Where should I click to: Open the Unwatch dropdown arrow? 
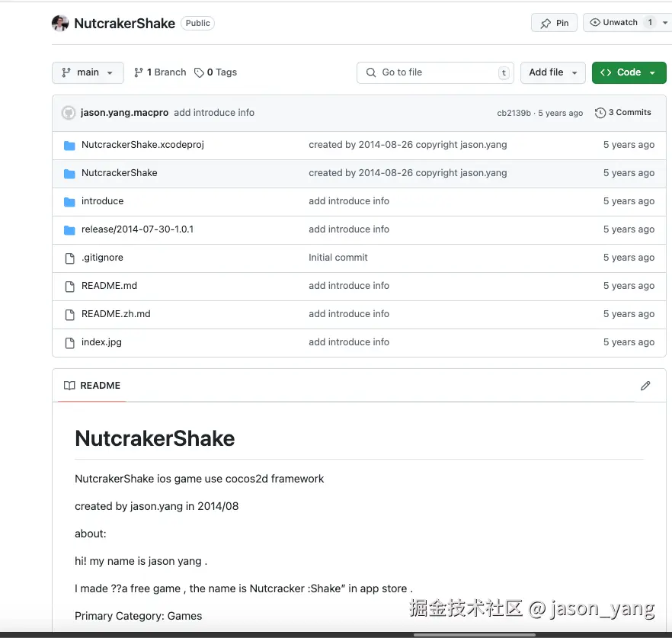(665, 23)
